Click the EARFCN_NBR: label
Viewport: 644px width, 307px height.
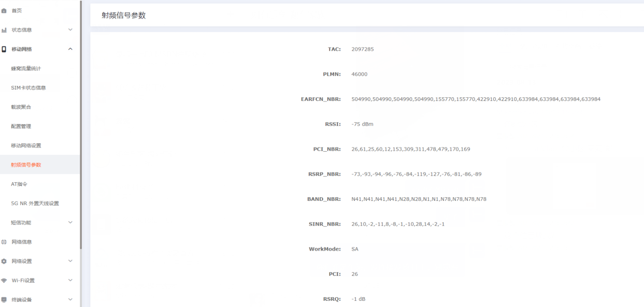(321, 99)
